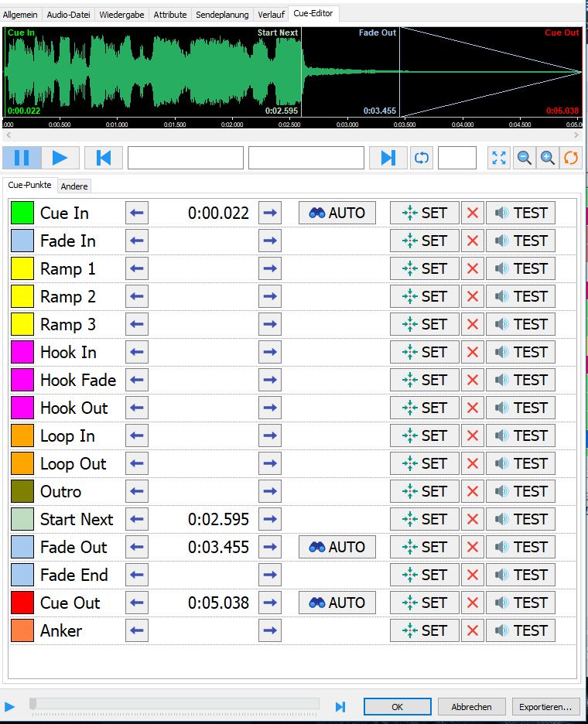
Task: Open the Wiedergabe tab
Action: click(x=121, y=15)
